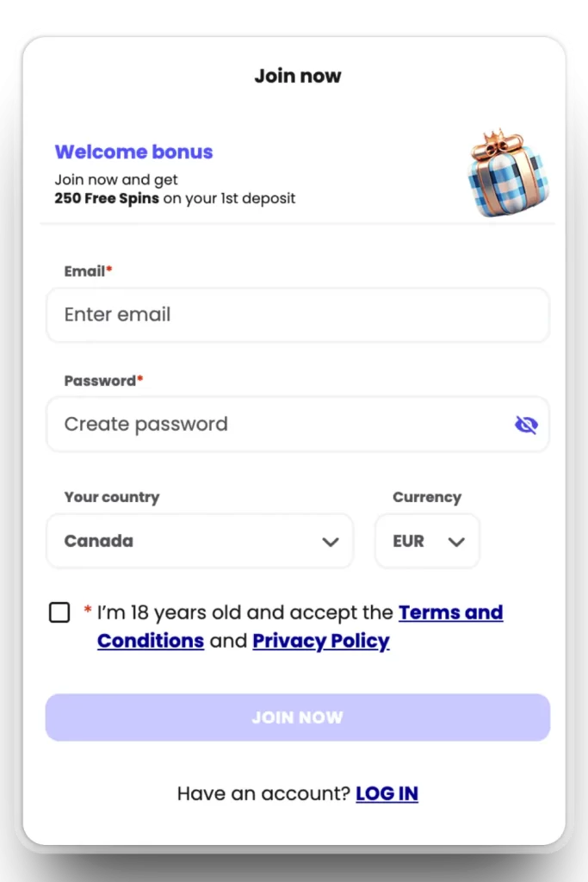Focus the Enter email input field

(x=297, y=315)
